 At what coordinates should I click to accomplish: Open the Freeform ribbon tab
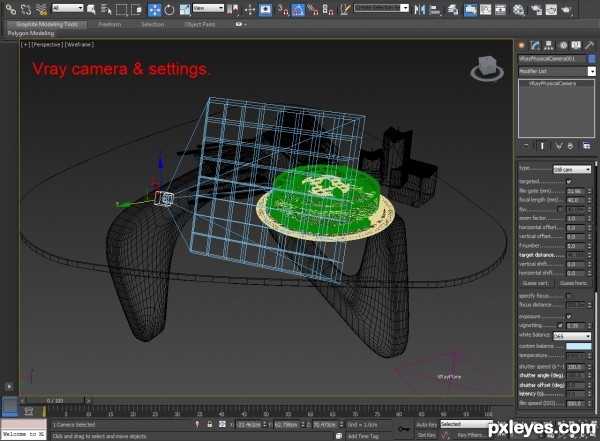click(109, 24)
